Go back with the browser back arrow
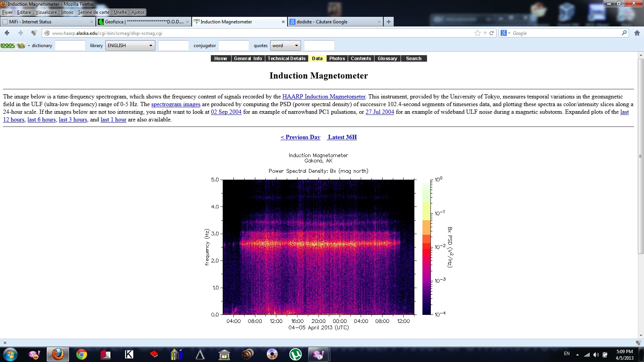Screen dimensions: 644x362 tap(7, 33)
